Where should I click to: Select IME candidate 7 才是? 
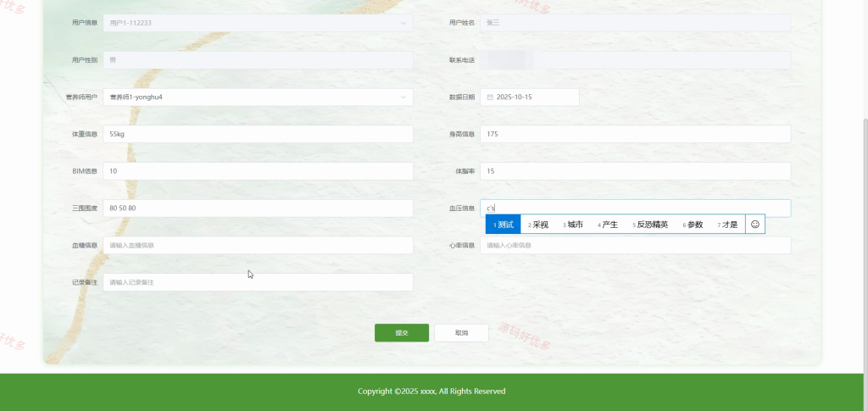(x=727, y=225)
